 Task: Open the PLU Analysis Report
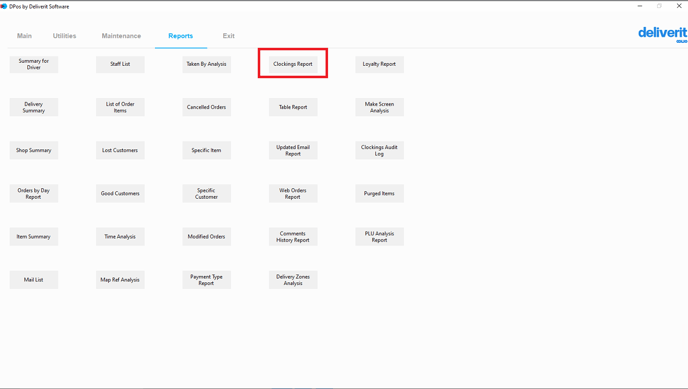(380, 237)
